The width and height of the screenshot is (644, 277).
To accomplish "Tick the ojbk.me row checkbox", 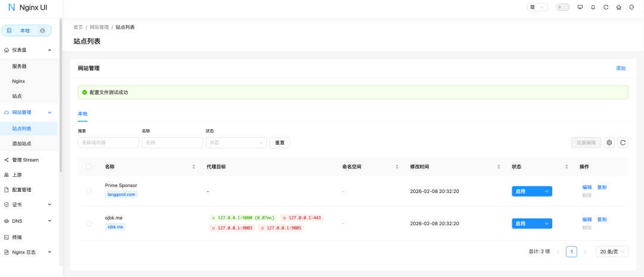I will (89, 223).
